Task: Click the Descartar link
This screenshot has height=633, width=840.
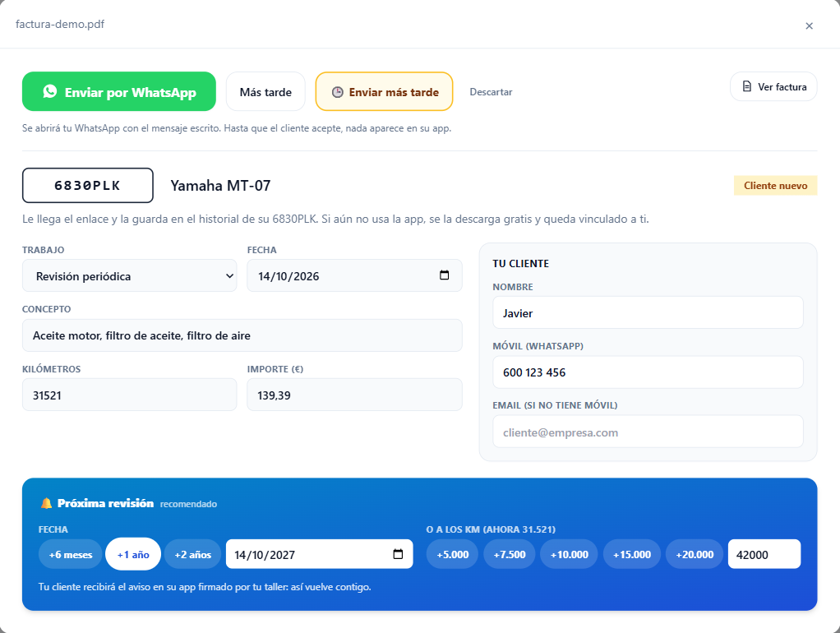Action: pos(491,91)
